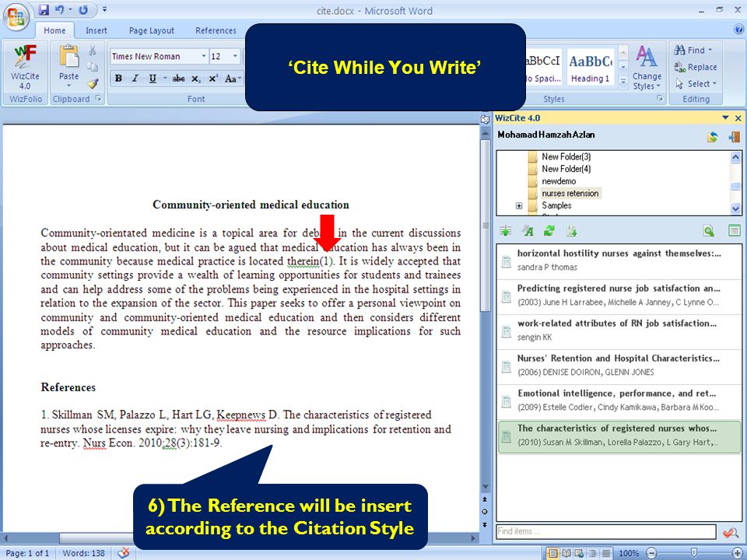Select the nurses retension folder
This screenshot has height=560, width=747.
pyautogui.click(x=570, y=194)
